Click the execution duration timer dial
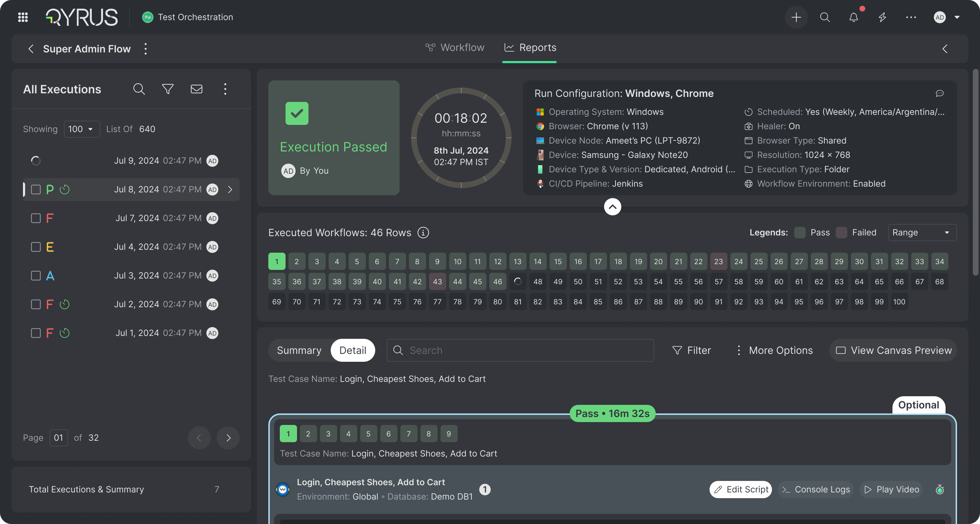Image resolution: width=980 pixels, height=524 pixels. pyautogui.click(x=461, y=138)
